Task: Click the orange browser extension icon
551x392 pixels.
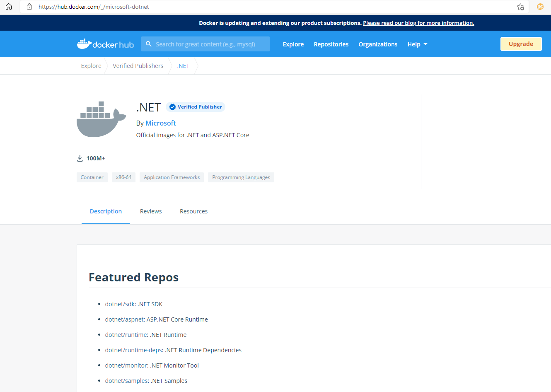Action: click(x=540, y=7)
